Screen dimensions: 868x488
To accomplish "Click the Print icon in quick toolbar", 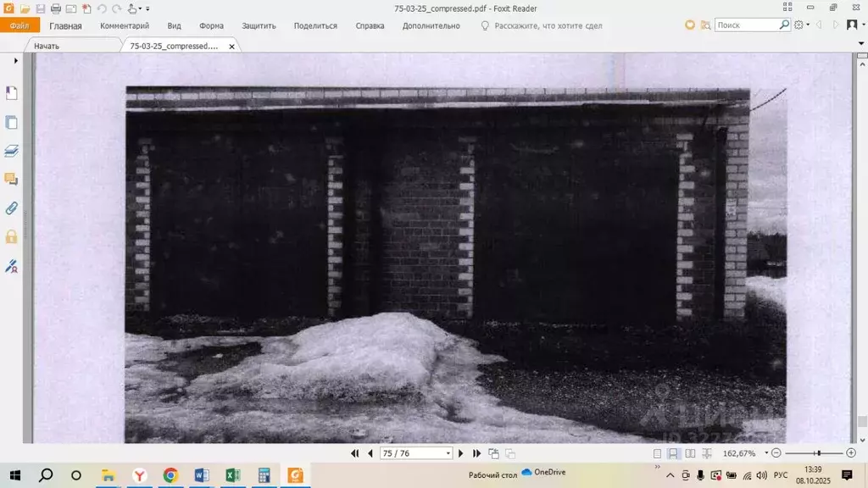I will pos(56,8).
